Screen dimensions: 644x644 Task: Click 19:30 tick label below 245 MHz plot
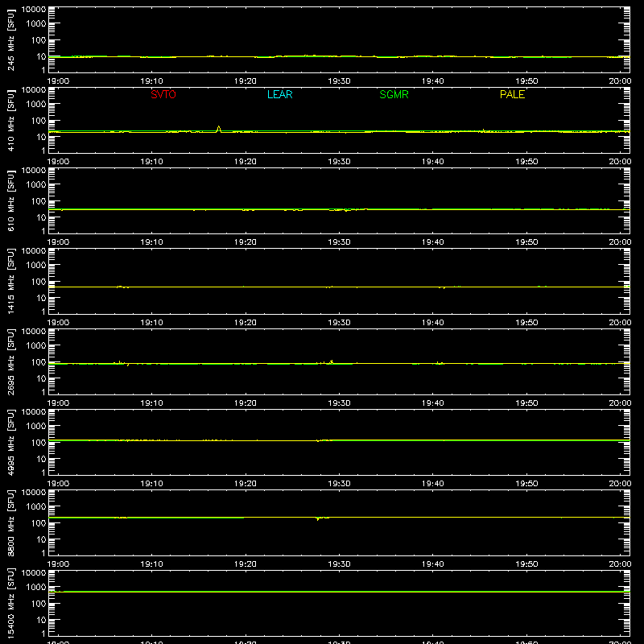(339, 81)
